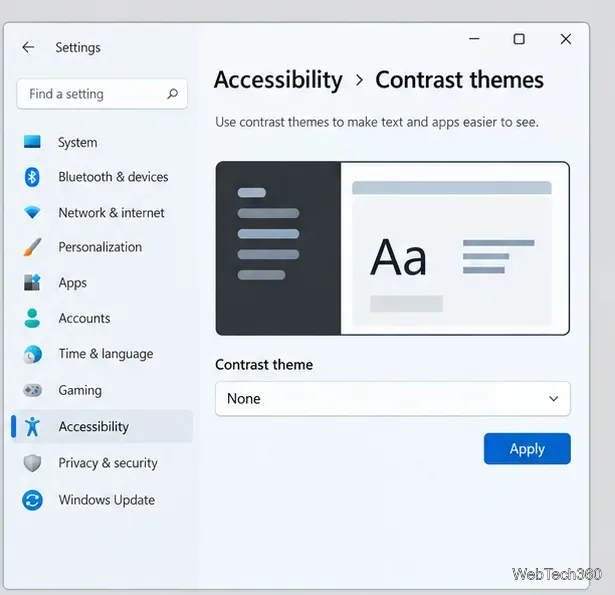Click the Gaming controller icon
This screenshot has height=595, width=615.
[x=32, y=390]
